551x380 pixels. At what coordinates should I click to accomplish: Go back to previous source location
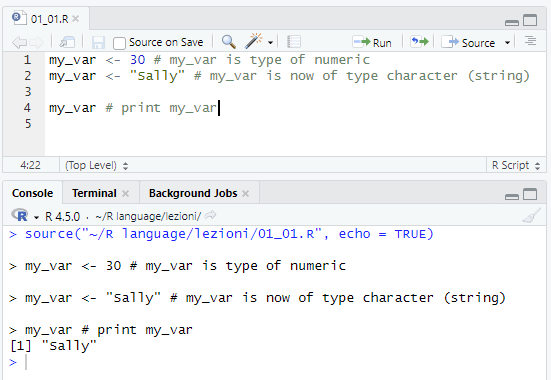[x=19, y=43]
